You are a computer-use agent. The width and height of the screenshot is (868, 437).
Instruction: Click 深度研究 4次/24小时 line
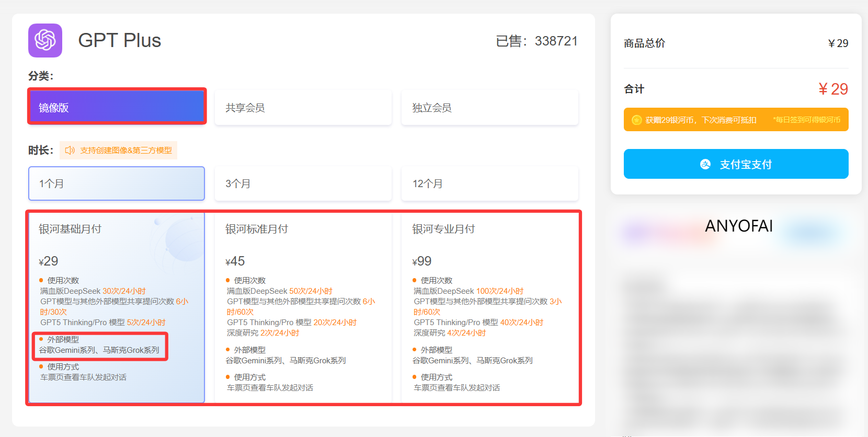pyautogui.click(x=450, y=333)
